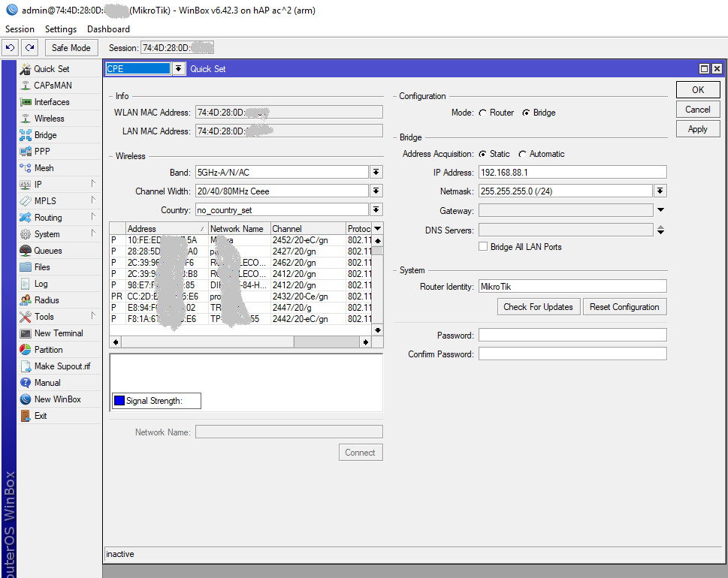The image size is (728, 578).
Task: Open CAPsMAN in sidebar
Action: pos(53,86)
